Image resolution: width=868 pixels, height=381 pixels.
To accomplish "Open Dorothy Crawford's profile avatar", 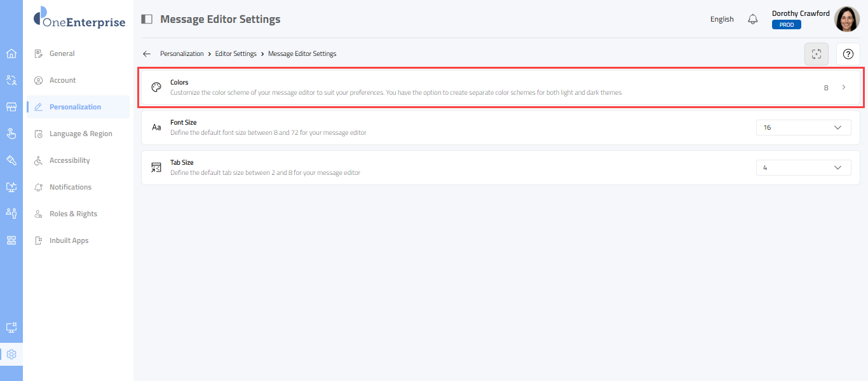I will (x=846, y=19).
